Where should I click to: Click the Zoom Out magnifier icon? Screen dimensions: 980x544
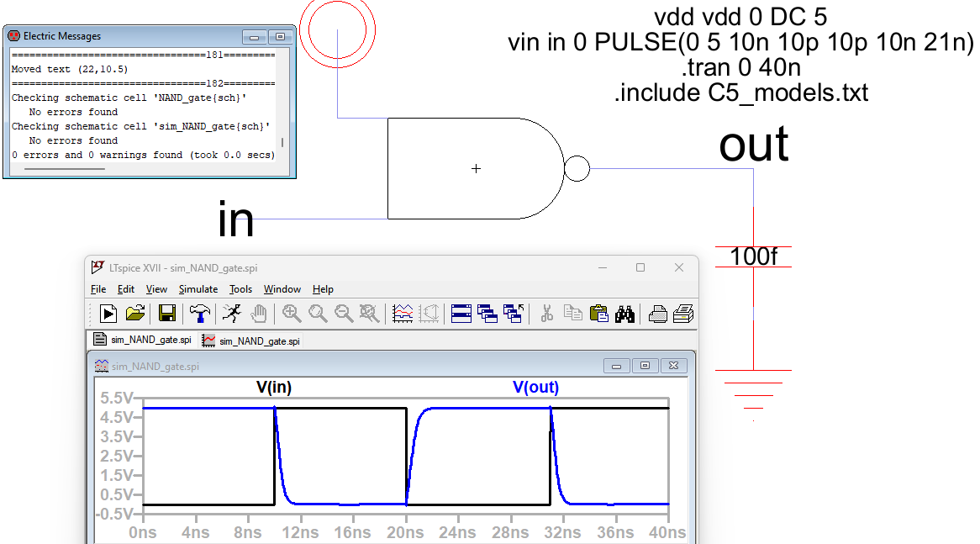tap(344, 314)
